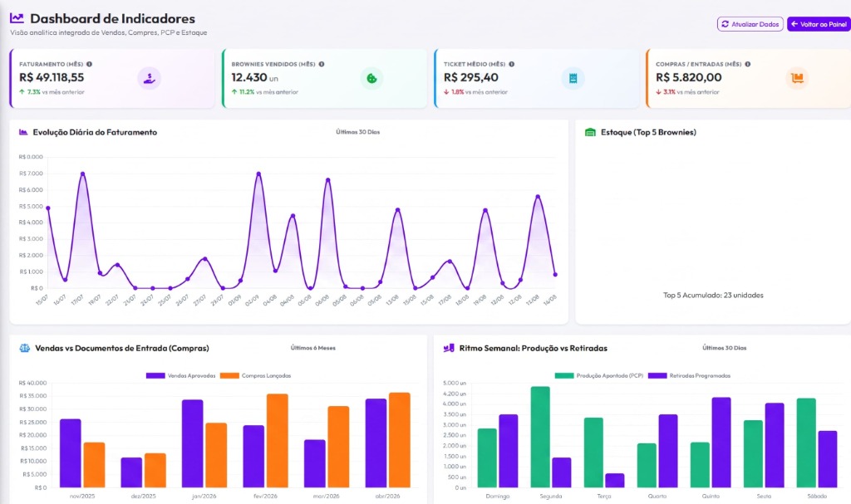Click the 11.2% vs mês anterior indicator
This screenshot has width=851, height=504.
pos(265,92)
